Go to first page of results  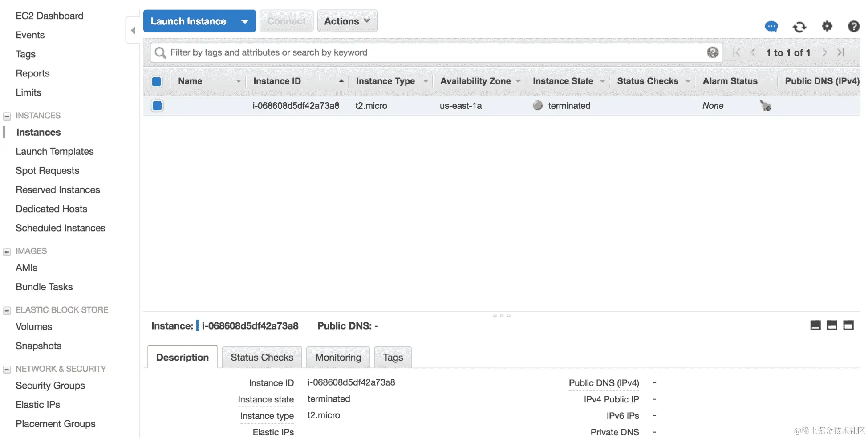pos(736,52)
